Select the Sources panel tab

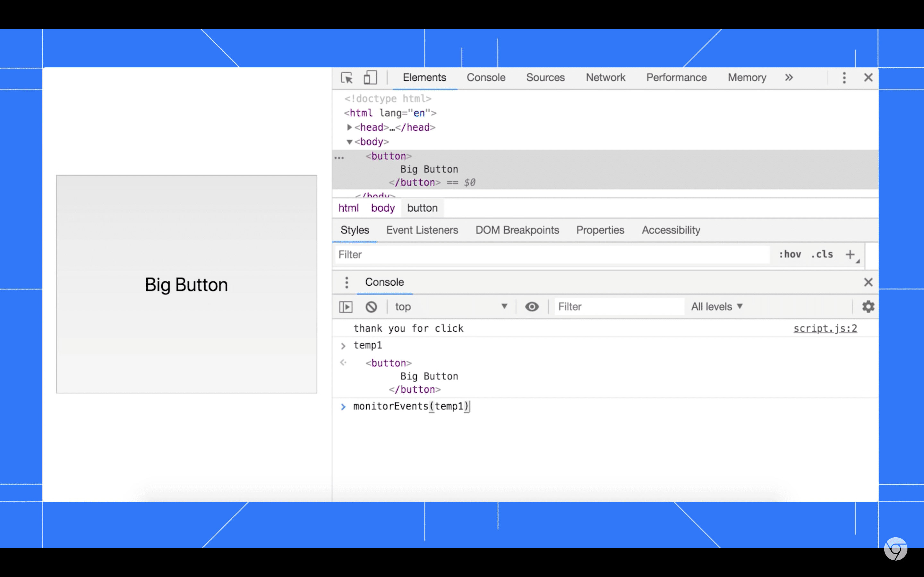pyautogui.click(x=545, y=77)
